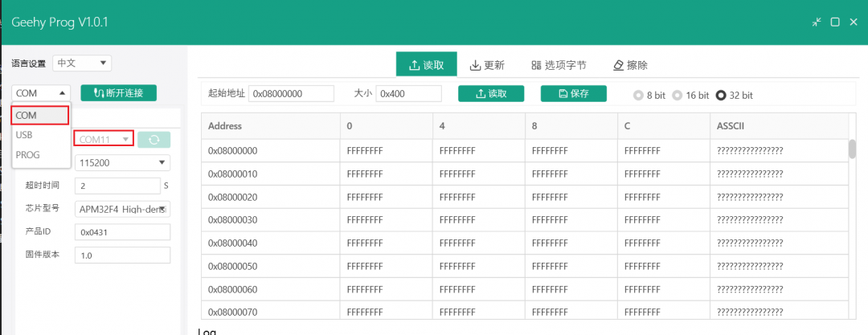Choose USB from the connection list
This screenshot has width=868, height=335.
click(x=41, y=134)
